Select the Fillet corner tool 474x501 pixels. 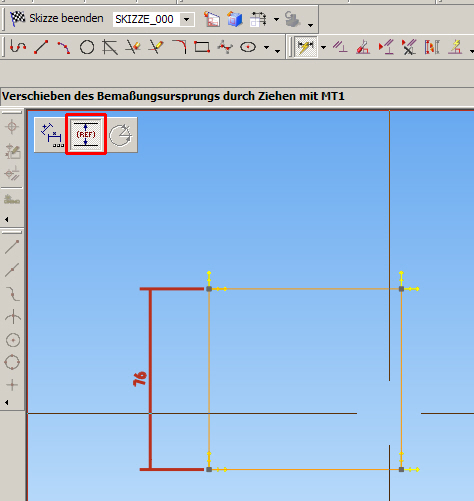[x=179, y=47]
